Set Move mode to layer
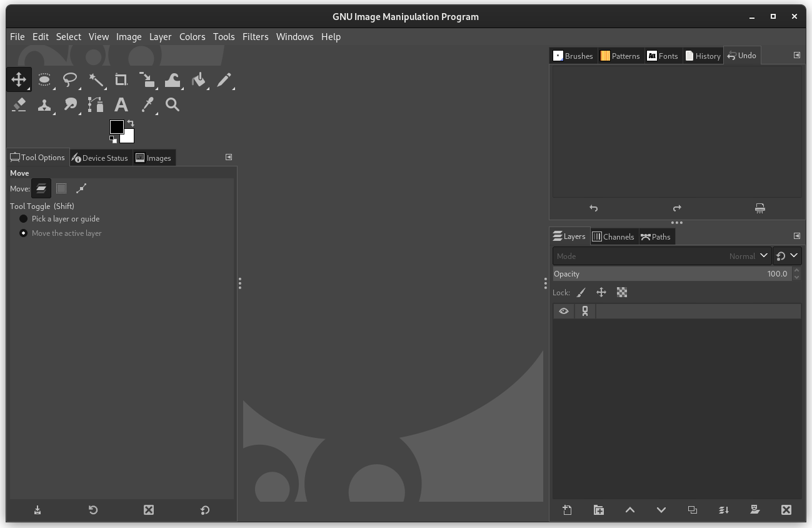 [x=41, y=188]
